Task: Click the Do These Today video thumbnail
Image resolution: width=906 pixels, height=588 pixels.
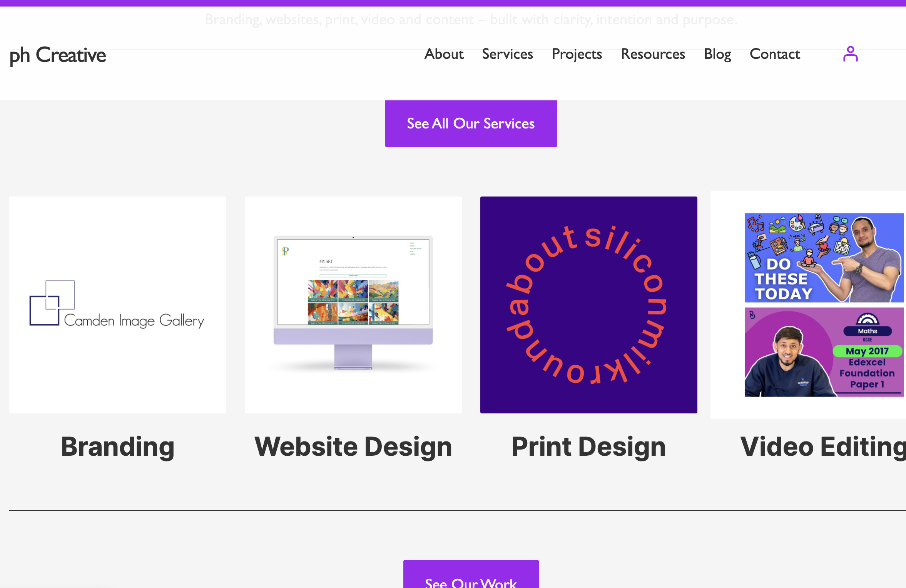Action: 824,258
